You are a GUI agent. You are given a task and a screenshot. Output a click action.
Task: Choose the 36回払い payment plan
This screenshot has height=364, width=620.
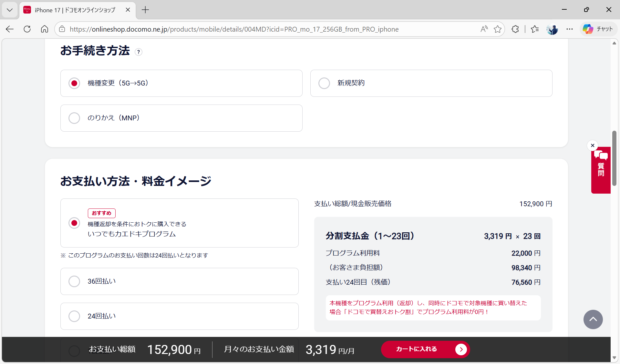74,281
